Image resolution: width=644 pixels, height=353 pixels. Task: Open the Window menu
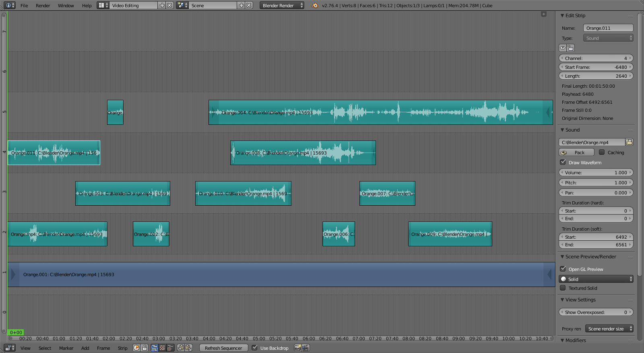click(66, 6)
